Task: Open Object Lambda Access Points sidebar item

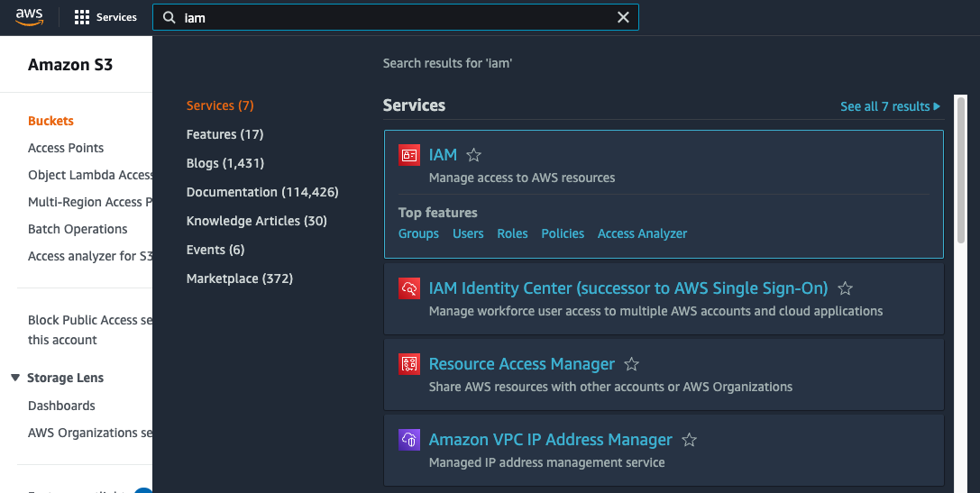Action: pos(90,175)
